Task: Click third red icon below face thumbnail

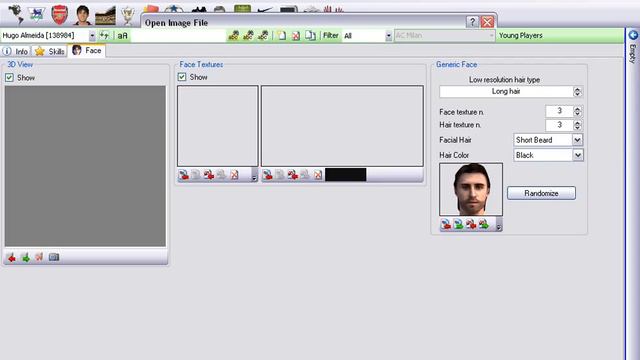Action: point(471,224)
